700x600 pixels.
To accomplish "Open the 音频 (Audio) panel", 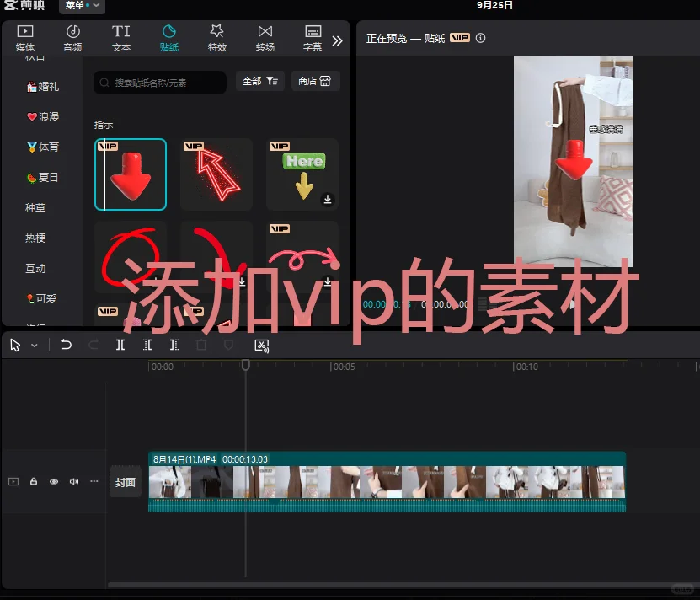I will 72,37.
